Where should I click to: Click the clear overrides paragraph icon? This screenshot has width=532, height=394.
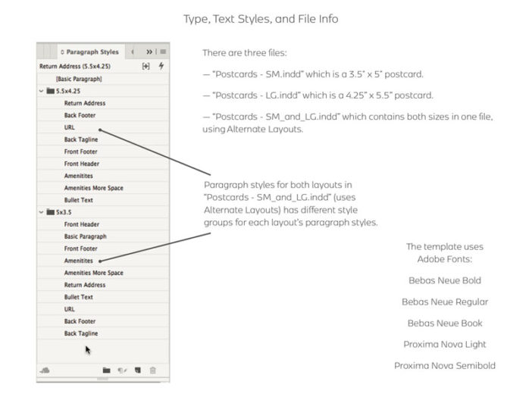point(122,370)
